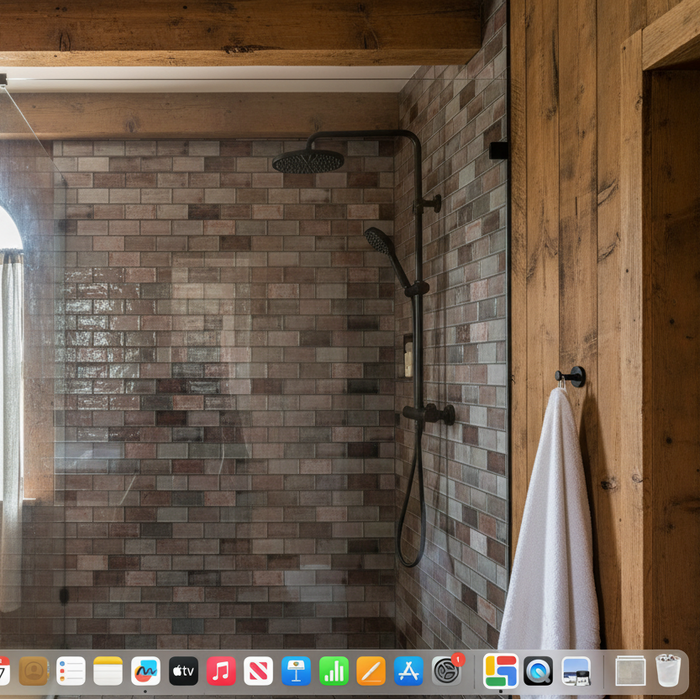
Task: Click the multicolored blocks app icon
Action: 500,670
